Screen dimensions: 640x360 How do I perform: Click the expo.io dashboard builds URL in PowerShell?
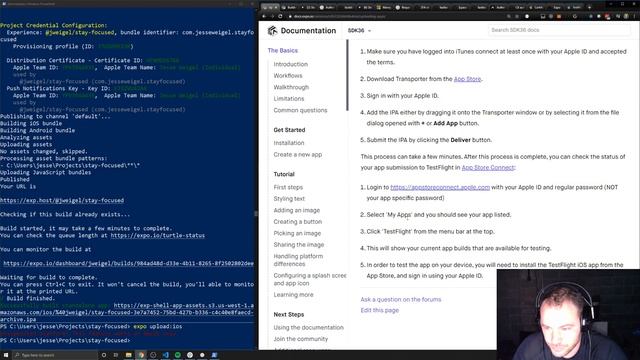pos(128,263)
